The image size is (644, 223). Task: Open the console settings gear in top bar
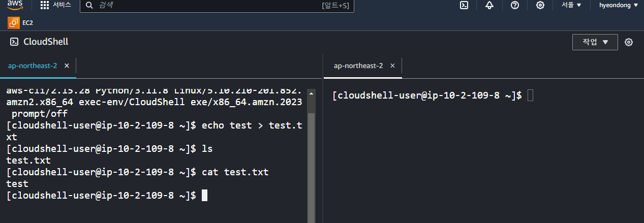coord(540,5)
